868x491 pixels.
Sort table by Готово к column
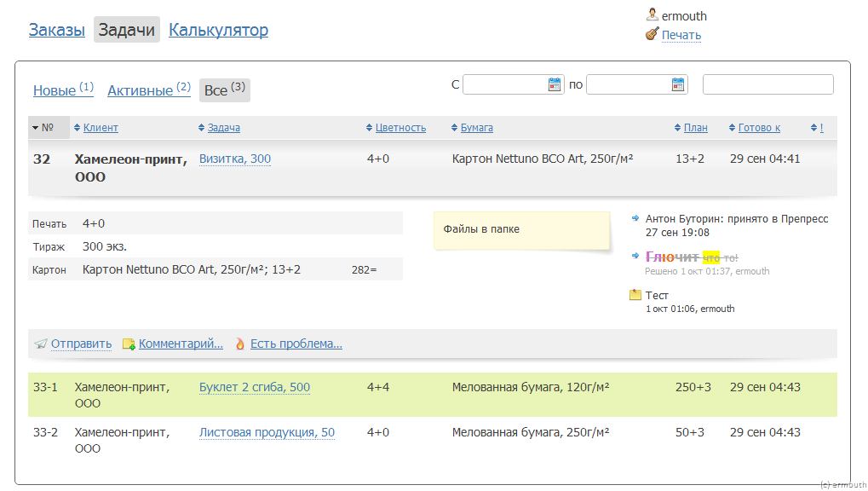759,128
